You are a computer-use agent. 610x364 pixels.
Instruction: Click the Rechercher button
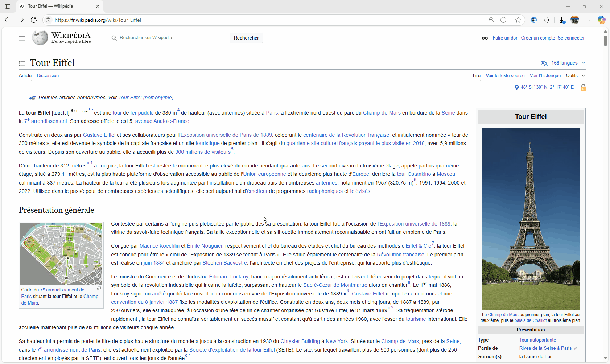(x=246, y=38)
